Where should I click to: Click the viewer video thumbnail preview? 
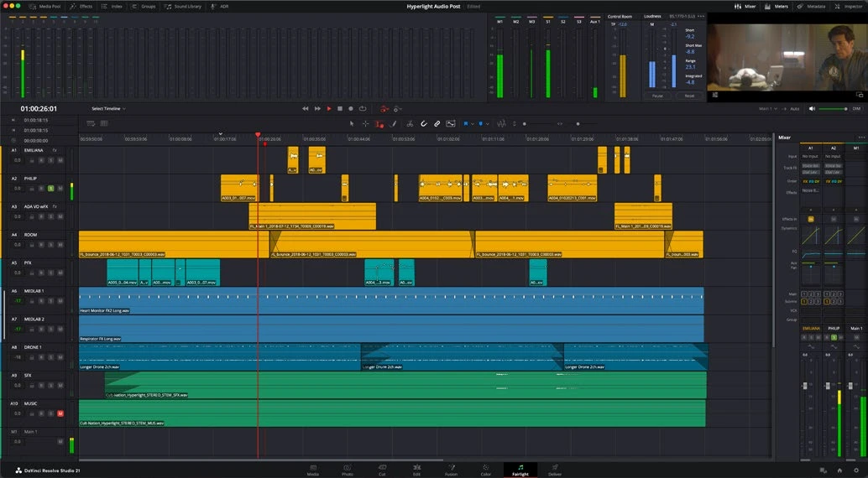pyautogui.click(x=787, y=56)
